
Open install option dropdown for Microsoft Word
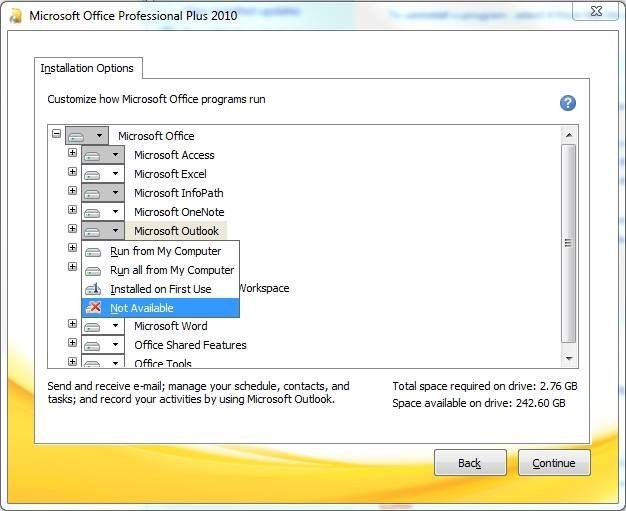[103, 326]
